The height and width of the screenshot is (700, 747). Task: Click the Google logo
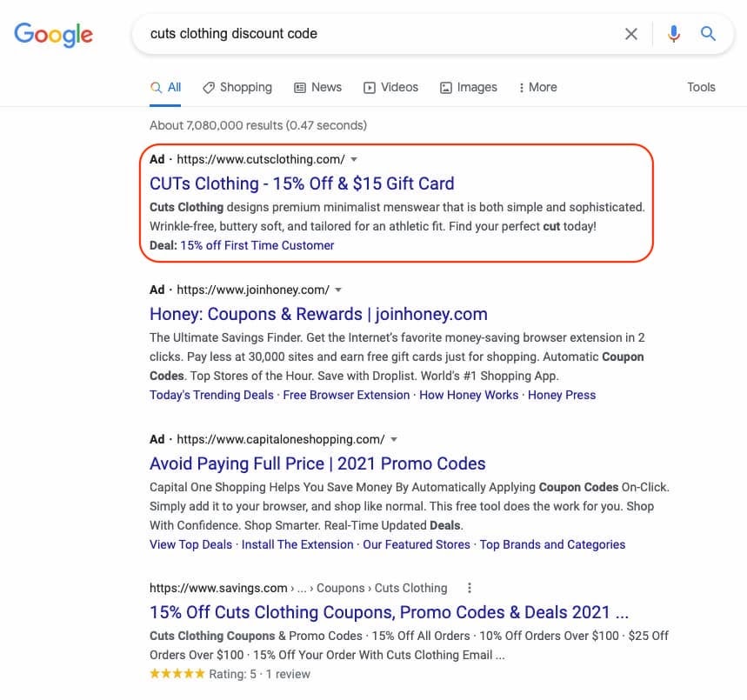(x=53, y=35)
